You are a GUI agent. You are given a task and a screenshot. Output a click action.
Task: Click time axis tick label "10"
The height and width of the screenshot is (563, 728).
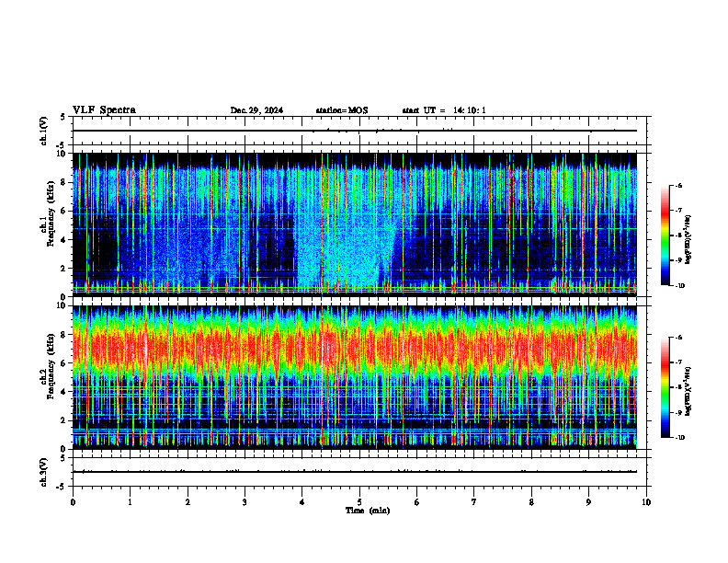[646, 502]
